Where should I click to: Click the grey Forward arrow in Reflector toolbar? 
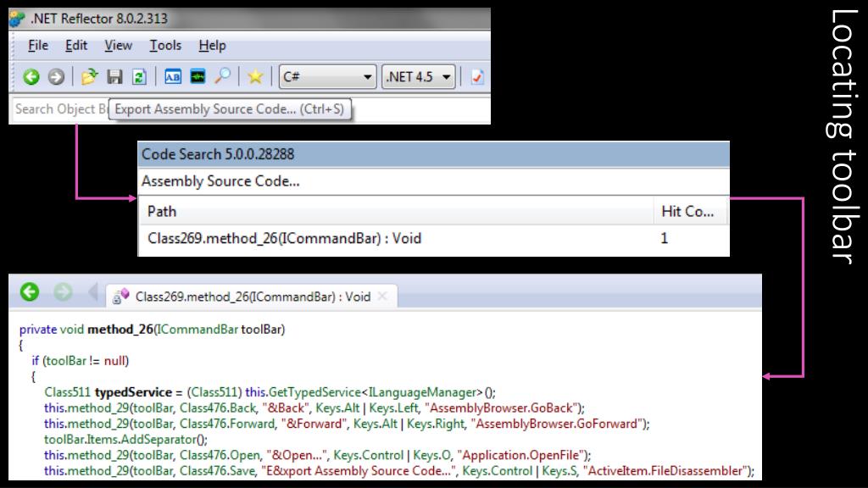coord(56,76)
